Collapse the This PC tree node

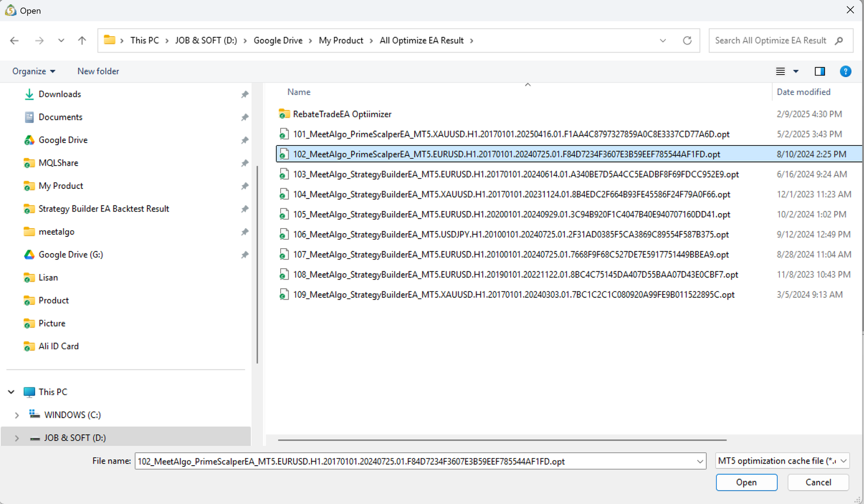pyautogui.click(x=11, y=392)
